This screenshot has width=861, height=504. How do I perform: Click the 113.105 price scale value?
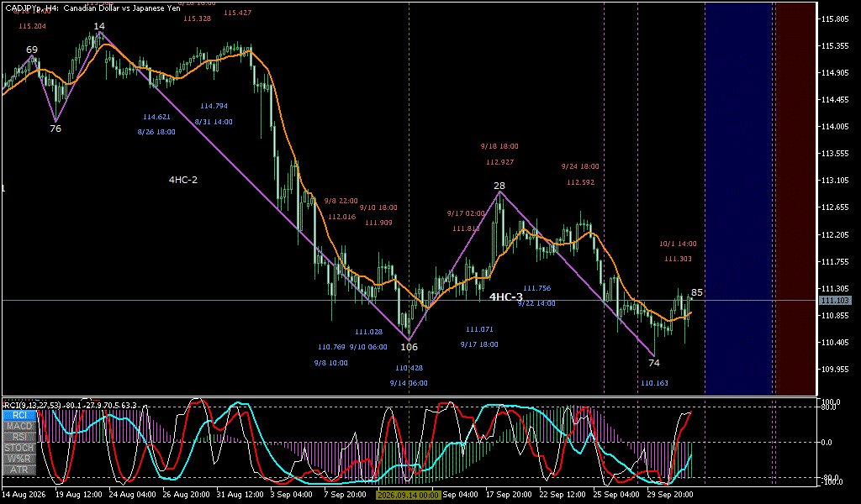(x=833, y=181)
